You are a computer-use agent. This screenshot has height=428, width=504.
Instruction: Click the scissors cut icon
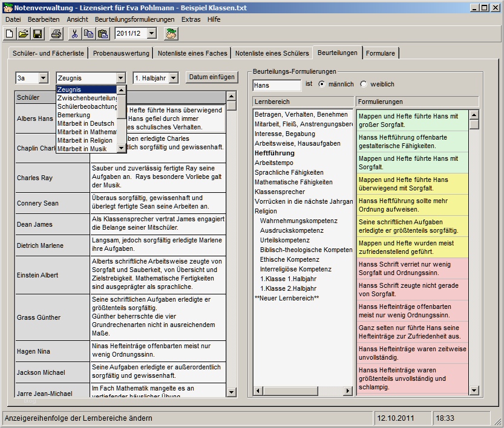(76, 34)
